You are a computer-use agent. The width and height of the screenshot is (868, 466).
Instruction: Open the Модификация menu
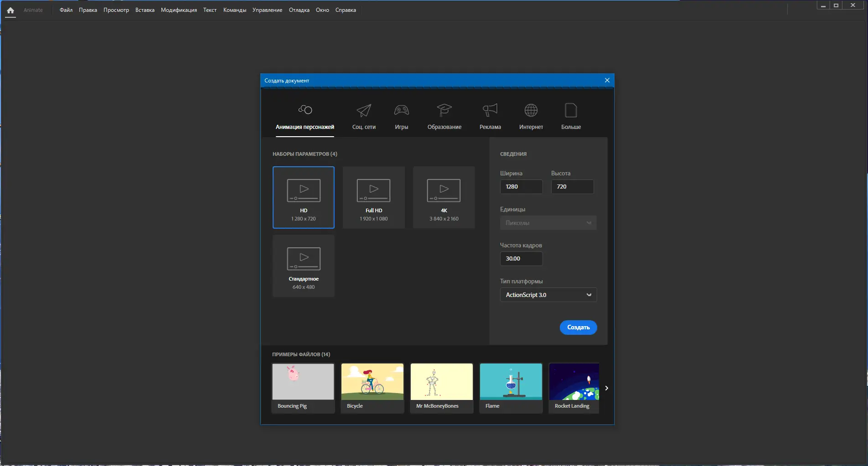coord(179,10)
